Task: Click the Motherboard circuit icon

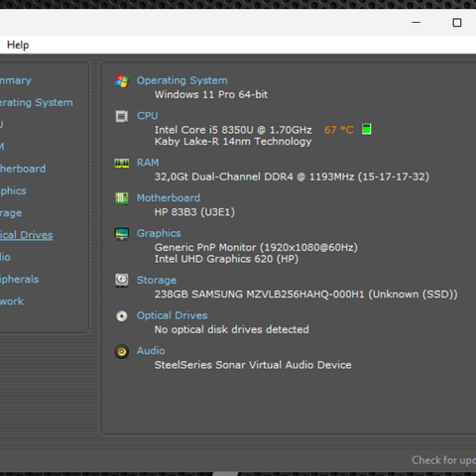Action: point(122,198)
